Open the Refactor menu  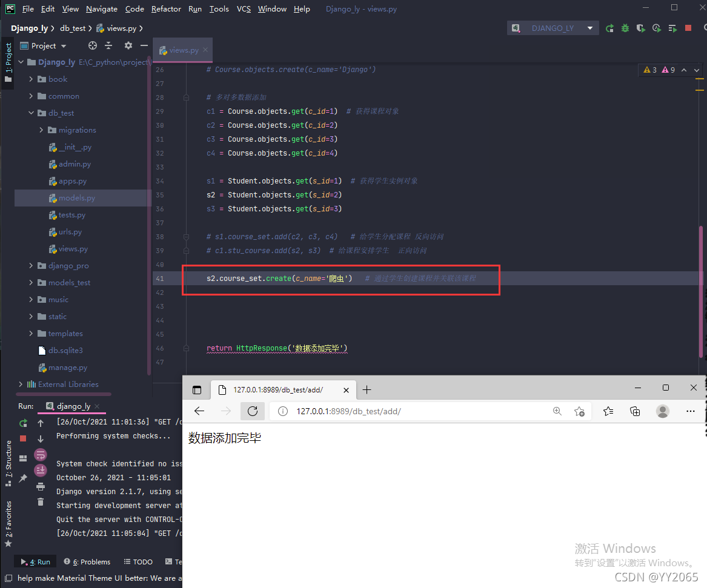(166, 9)
